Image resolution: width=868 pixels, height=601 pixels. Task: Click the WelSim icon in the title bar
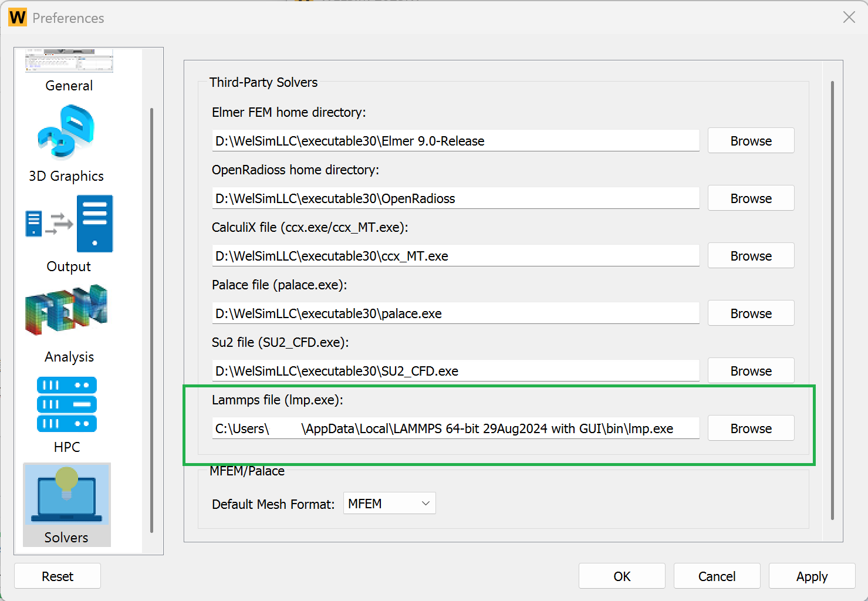coord(17,17)
